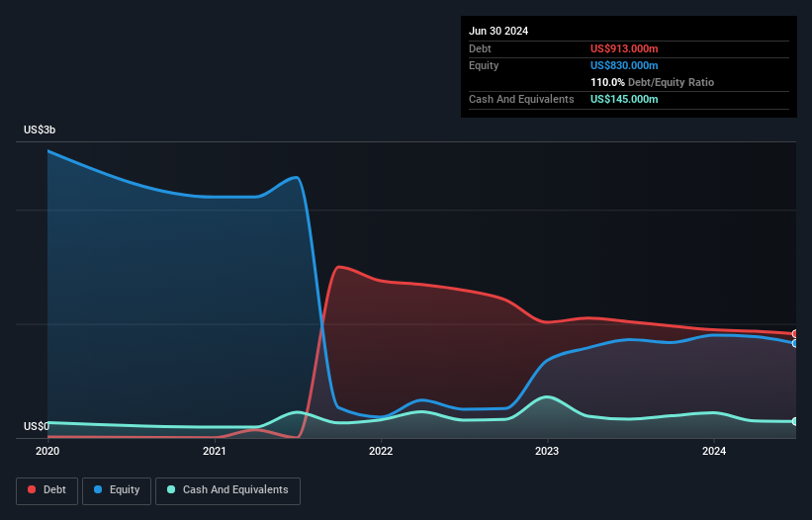Click the teal Cash legend dot
Screen dimensions: 812x520
(x=171, y=489)
